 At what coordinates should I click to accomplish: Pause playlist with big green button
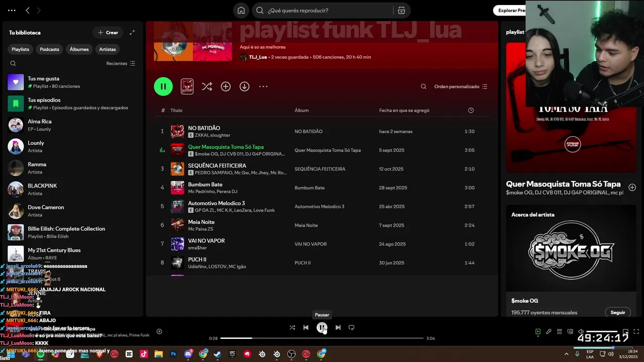[x=163, y=86]
